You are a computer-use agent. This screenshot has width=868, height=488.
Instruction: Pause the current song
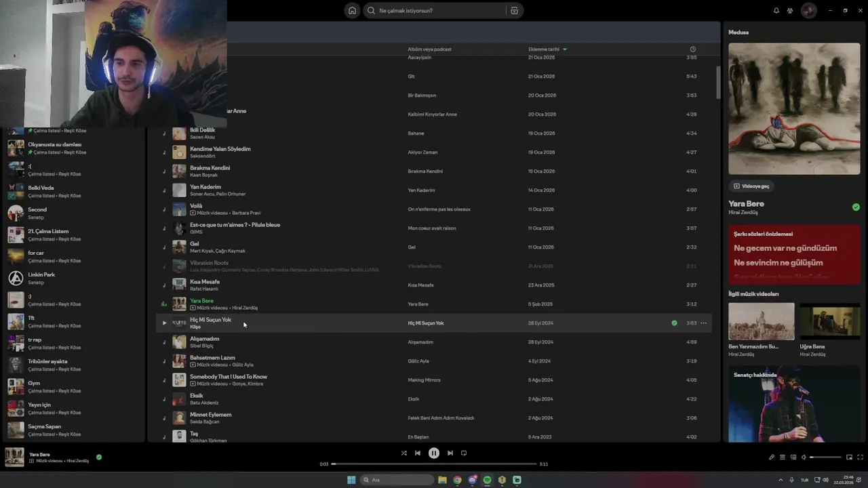pyautogui.click(x=434, y=453)
